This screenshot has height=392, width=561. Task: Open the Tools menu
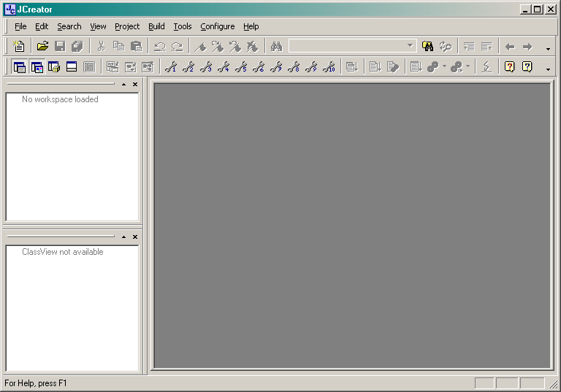pos(183,26)
